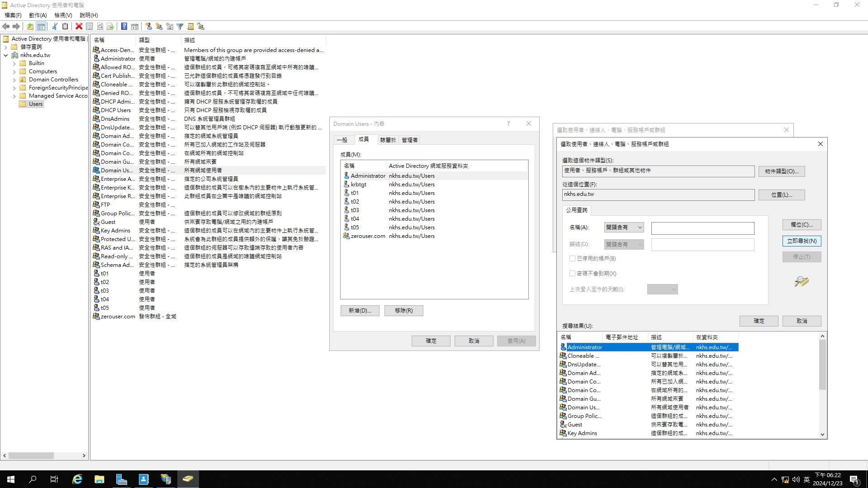This screenshot has width=868, height=488.
Task: Open the 名稱(A) 開頭含有 dropdown
Action: (624, 227)
